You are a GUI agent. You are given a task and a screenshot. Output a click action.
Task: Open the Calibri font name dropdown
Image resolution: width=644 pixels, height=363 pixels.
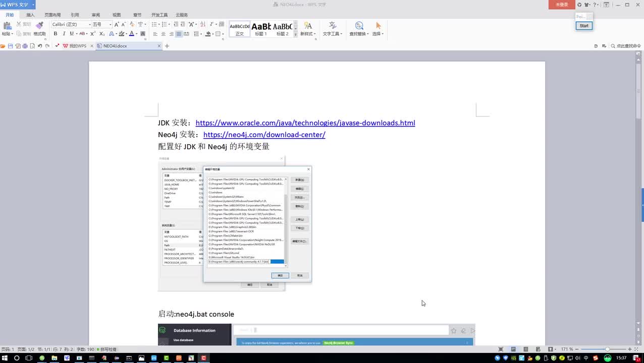90,24
